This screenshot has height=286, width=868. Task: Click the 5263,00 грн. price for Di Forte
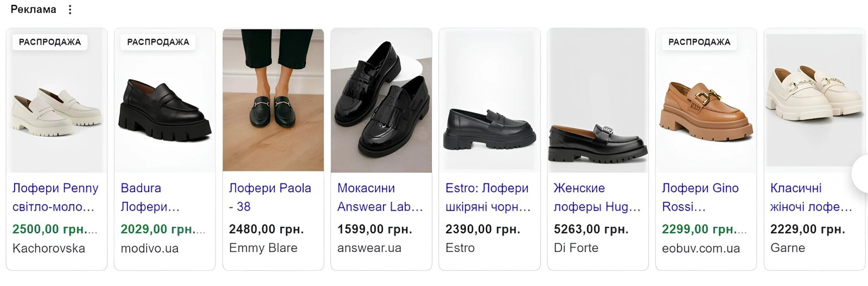(x=591, y=230)
